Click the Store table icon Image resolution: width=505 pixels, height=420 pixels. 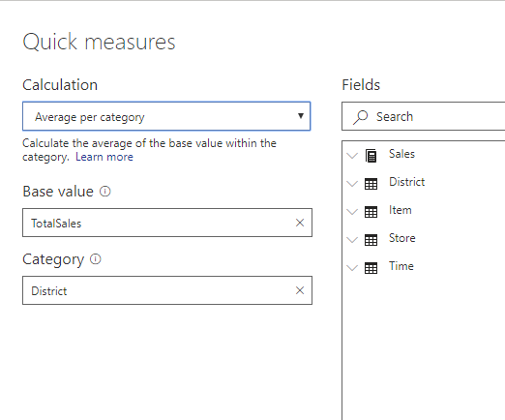coord(371,240)
